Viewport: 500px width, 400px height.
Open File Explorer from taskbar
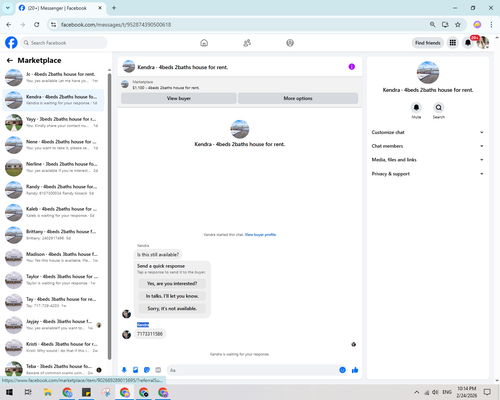point(48,392)
